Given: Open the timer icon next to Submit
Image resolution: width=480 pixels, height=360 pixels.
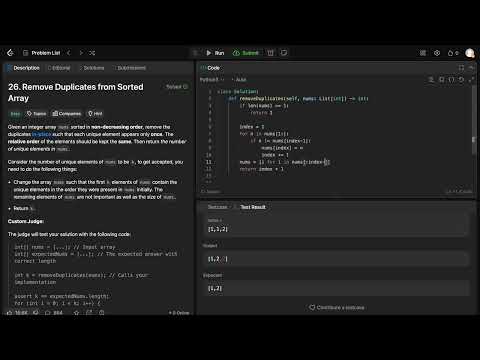Looking at the screenshot, I should point(270,53).
